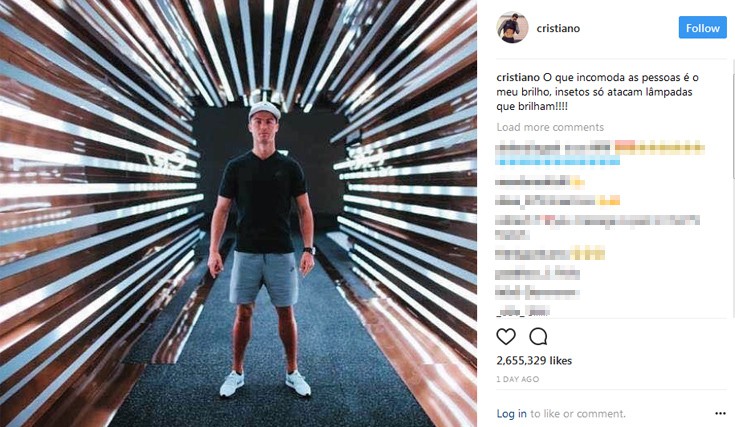Open the comment speech bubble icon
Screen dimensions: 735x427
click(x=538, y=336)
